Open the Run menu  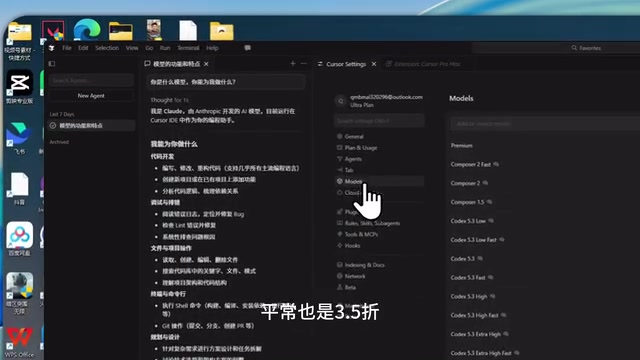165,48
